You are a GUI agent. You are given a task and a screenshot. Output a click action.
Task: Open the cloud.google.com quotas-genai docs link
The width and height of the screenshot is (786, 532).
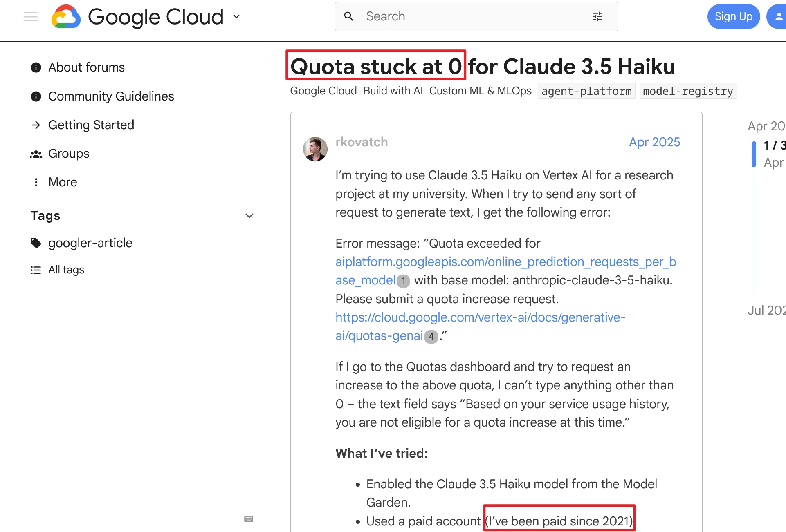[x=481, y=326]
